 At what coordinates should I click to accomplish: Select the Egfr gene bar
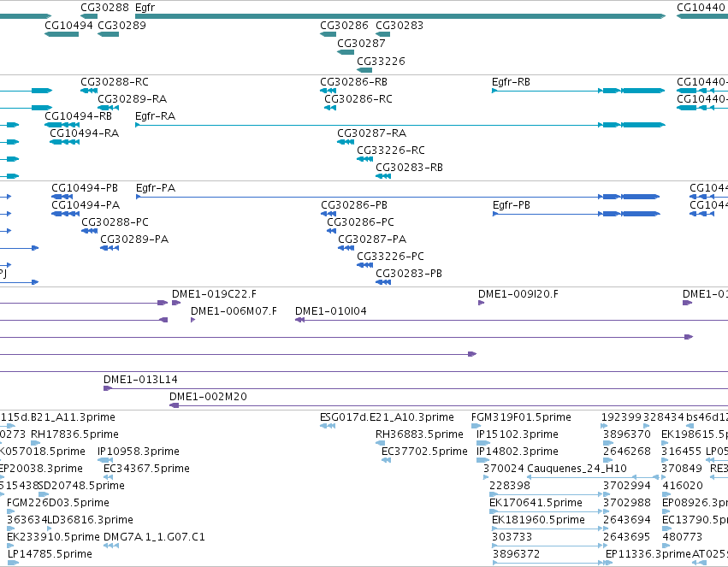point(400,16)
